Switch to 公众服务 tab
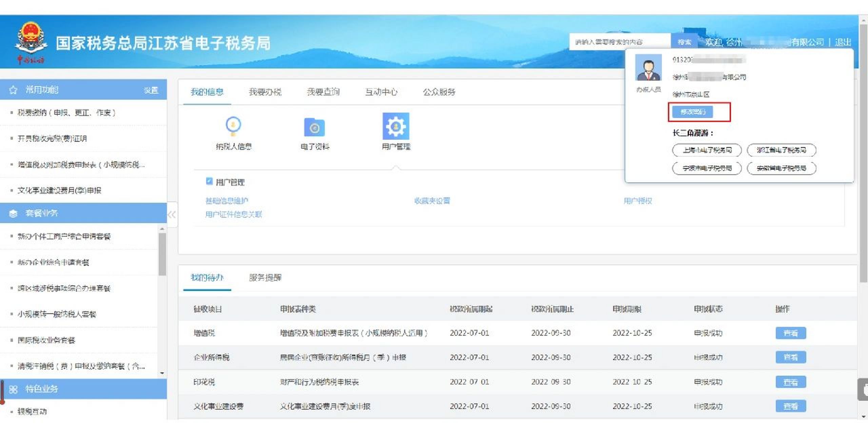The width and height of the screenshot is (868, 434). coord(439,92)
